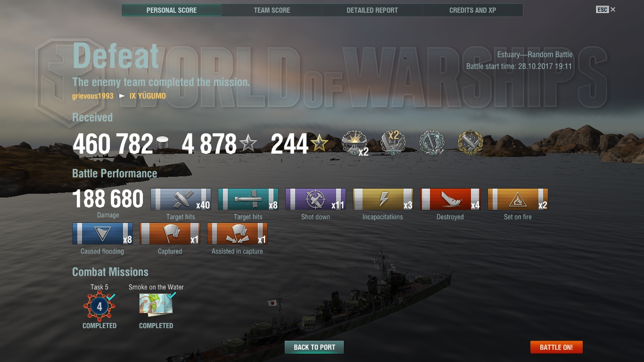Click the Captured base ribbon

point(170,234)
